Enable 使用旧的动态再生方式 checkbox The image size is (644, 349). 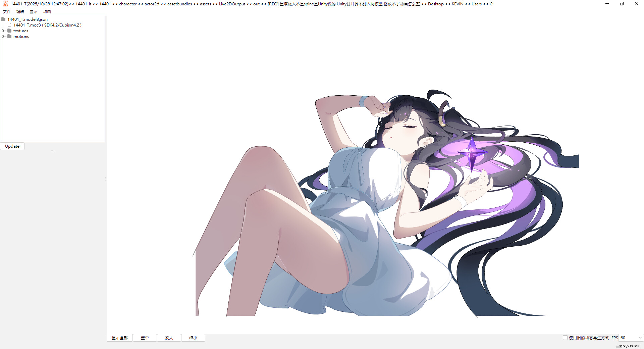[565, 338]
